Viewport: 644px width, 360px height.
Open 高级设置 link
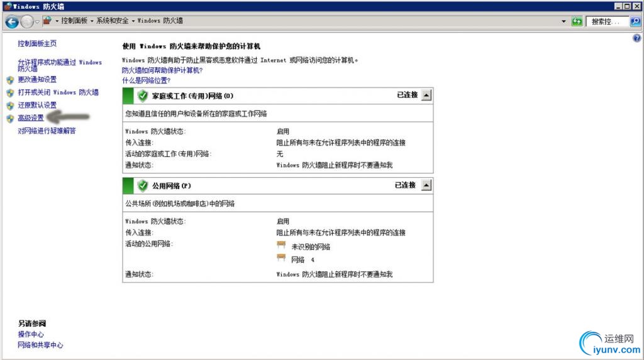click(x=31, y=118)
